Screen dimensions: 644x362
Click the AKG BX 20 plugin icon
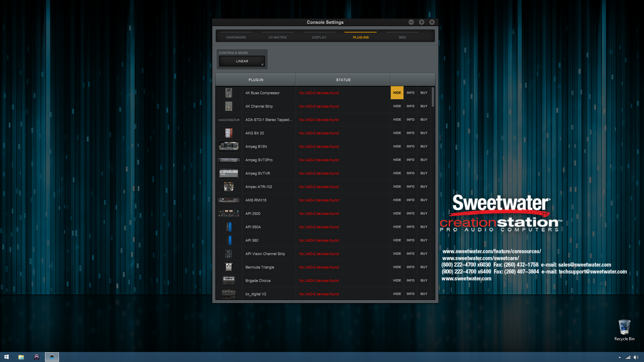coord(229,133)
